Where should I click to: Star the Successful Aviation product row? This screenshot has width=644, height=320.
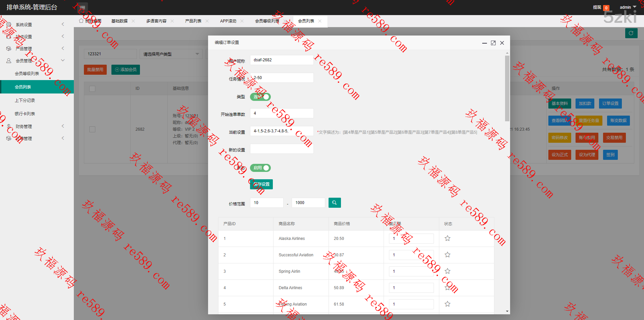(447, 255)
